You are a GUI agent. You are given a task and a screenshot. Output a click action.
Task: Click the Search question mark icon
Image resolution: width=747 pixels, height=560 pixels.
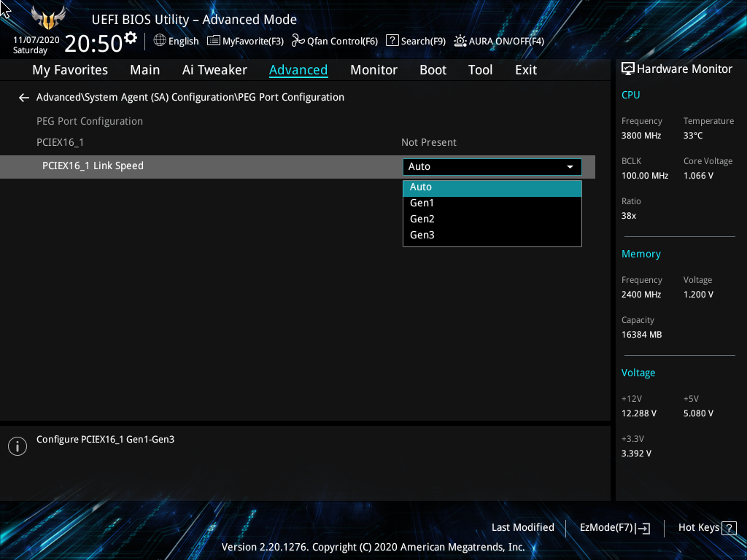click(x=392, y=41)
